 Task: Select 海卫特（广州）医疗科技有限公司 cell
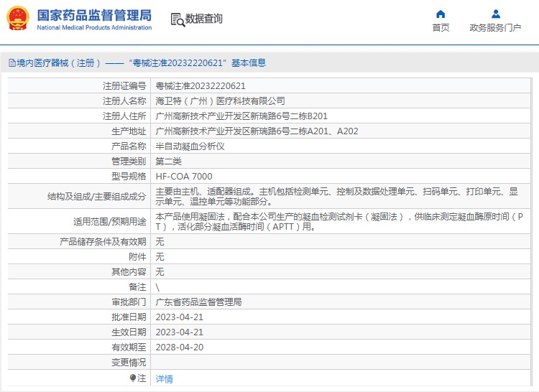click(x=221, y=101)
